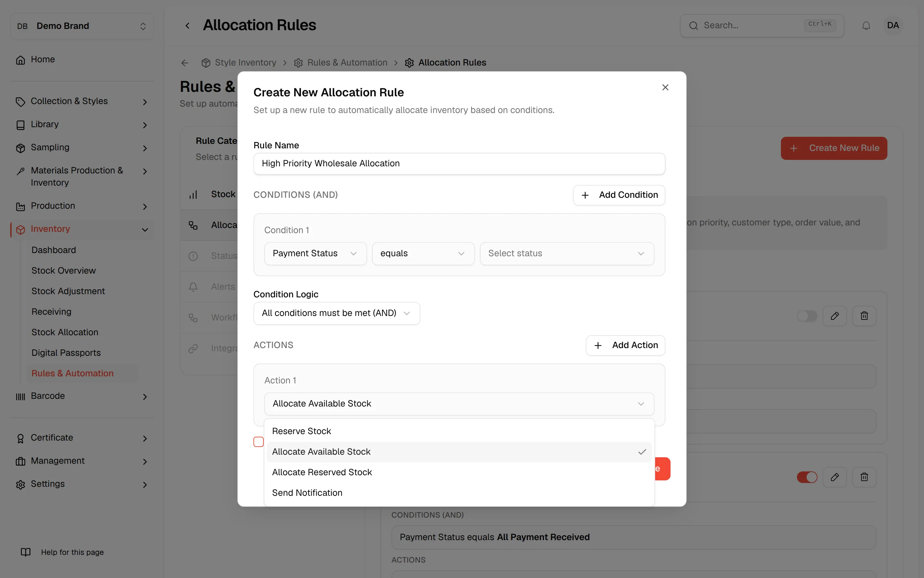The width and height of the screenshot is (924, 578).
Task: Click the Search box
Action: click(762, 26)
